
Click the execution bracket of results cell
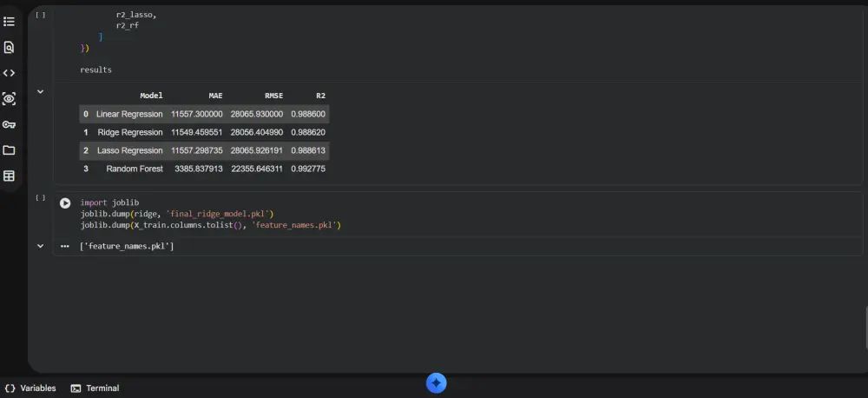click(x=40, y=15)
